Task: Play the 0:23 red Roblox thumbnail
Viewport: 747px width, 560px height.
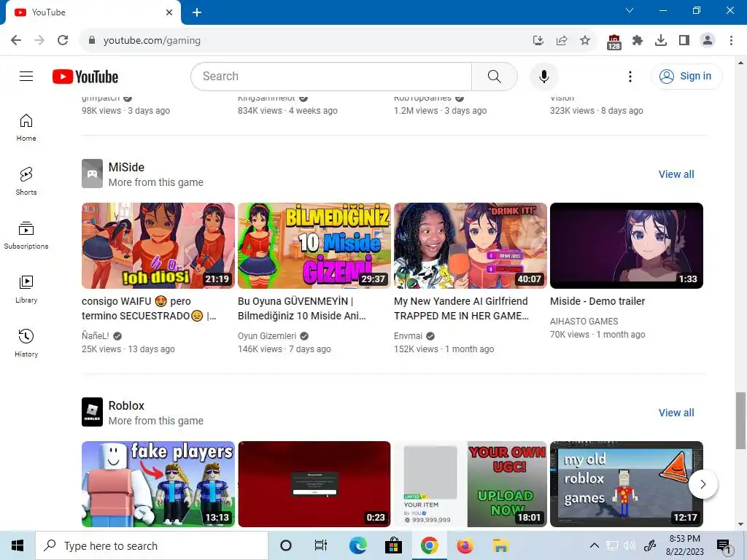Action: (x=314, y=484)
